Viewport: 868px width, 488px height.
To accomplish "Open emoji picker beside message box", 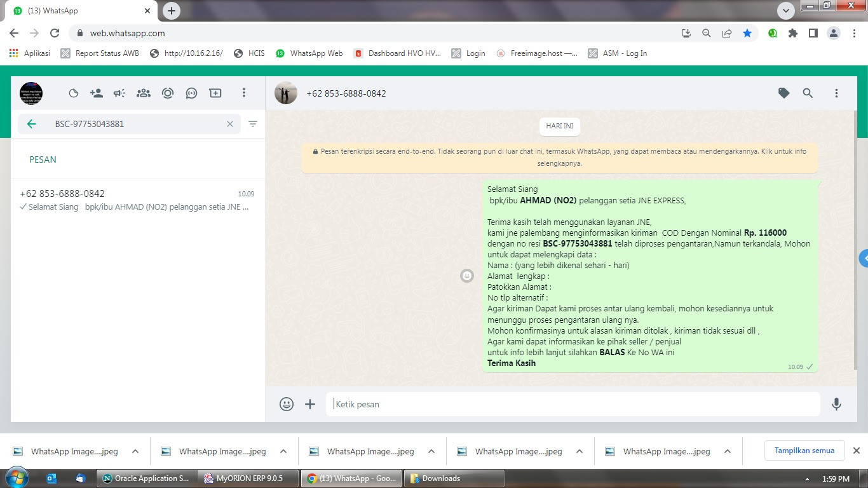I will (x=287, y=404).
